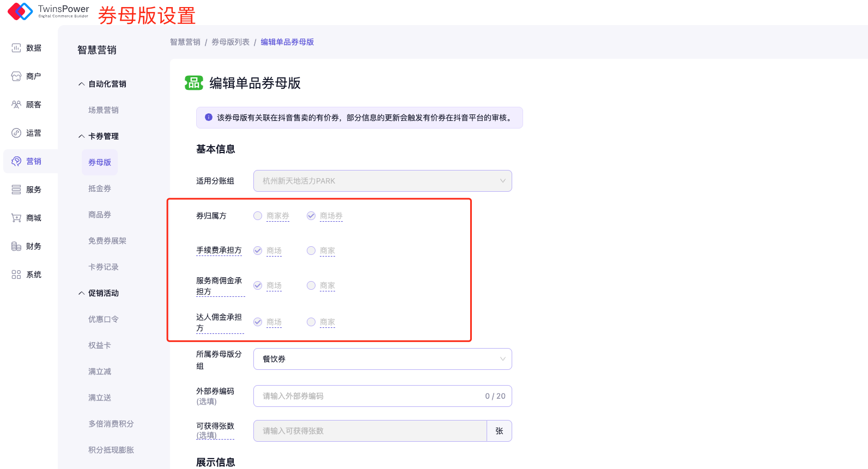The width and height of the screenshot is (868, 469).
Task: Select 商家 radio for 达人佣金承担方
Action: pos(311,322)
